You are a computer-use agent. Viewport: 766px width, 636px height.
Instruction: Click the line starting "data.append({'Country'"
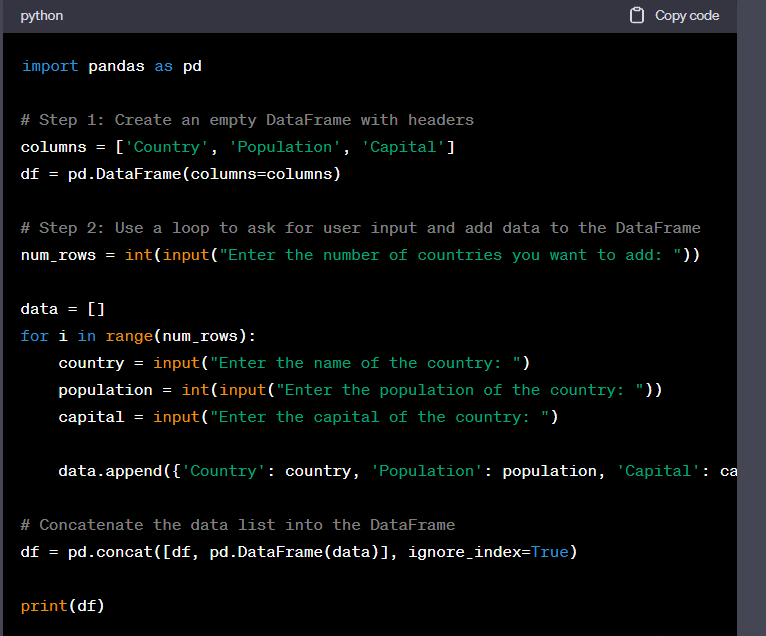(398, 470)
